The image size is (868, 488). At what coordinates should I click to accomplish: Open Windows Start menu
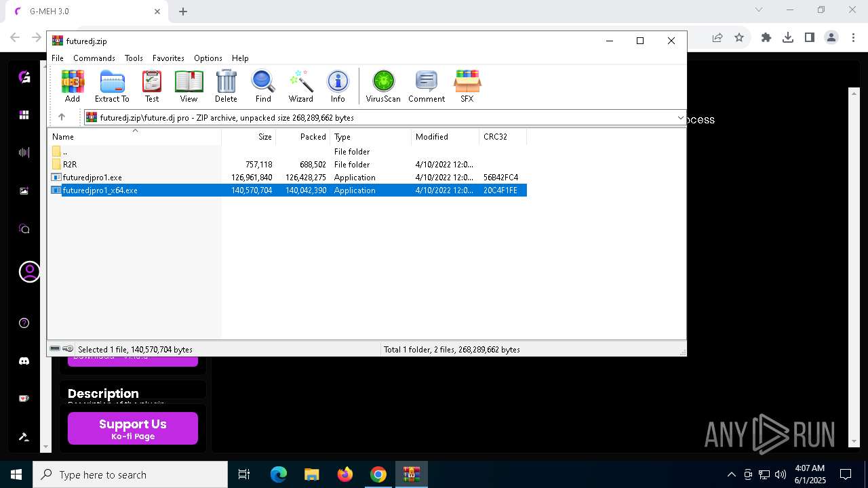coord(16,474)
